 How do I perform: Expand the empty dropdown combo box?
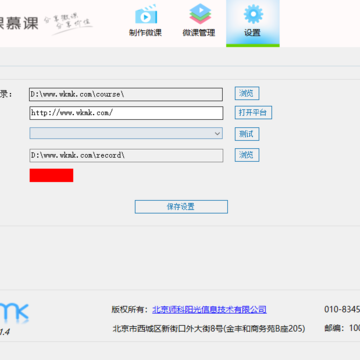point(126,133)
